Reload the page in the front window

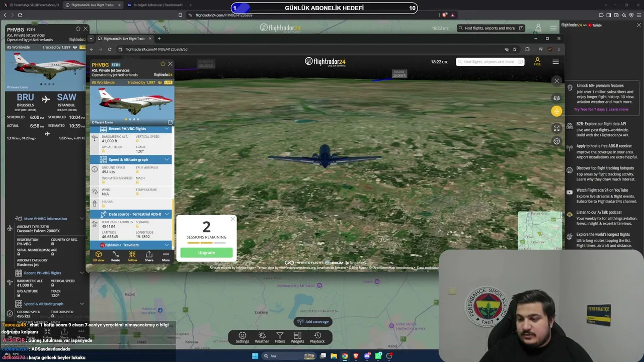[110, 49]
